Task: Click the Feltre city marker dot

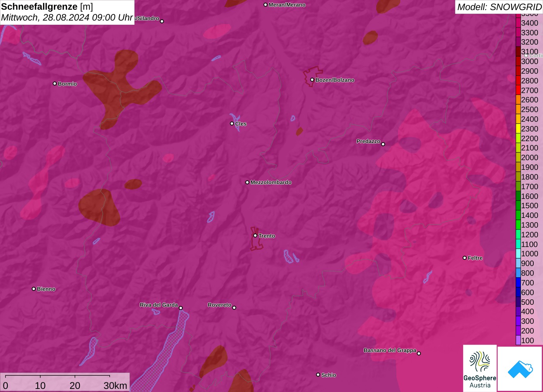Action: pyautogui.click(x=465, y=257)
